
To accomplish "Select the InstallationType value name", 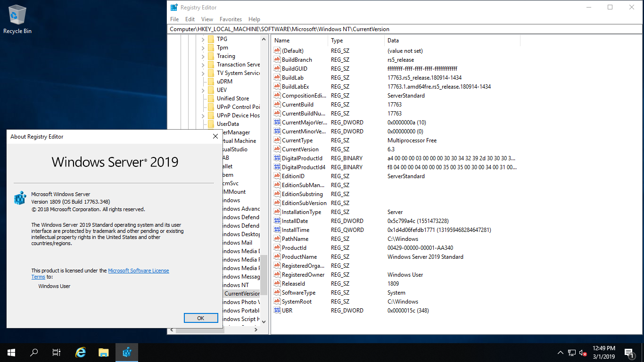I will (x=302, y=212).
